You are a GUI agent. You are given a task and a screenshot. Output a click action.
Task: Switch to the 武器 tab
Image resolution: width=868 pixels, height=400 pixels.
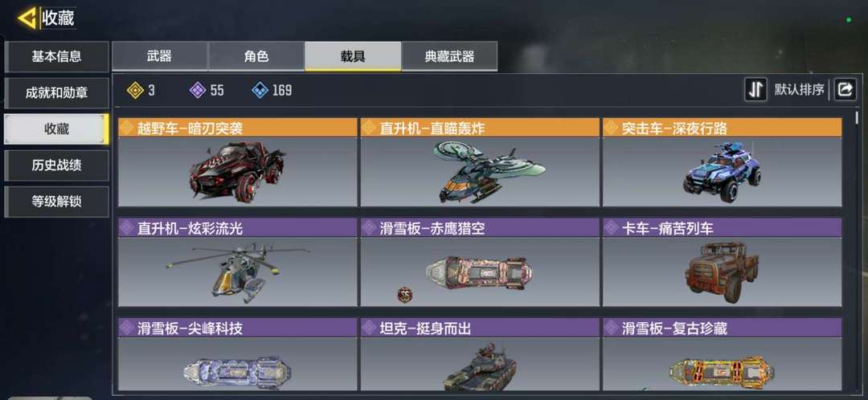point(159,56)
